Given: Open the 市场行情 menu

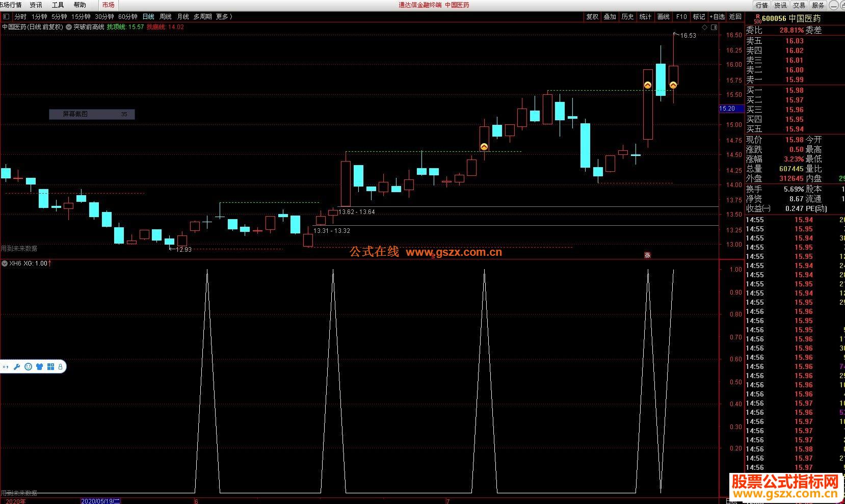Looking at the screenshot, I should coord(10,5).
